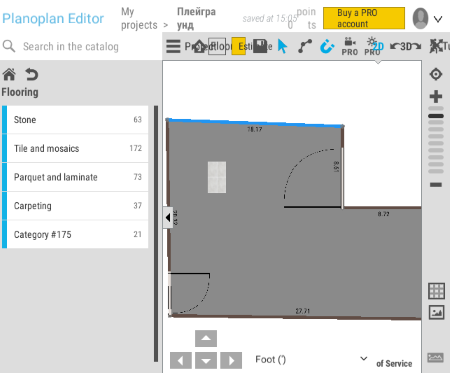This screenshot has width=450, height=373.
Task: Open the Carpeting category
Action: pyautogui.click(x=75, y=206)
